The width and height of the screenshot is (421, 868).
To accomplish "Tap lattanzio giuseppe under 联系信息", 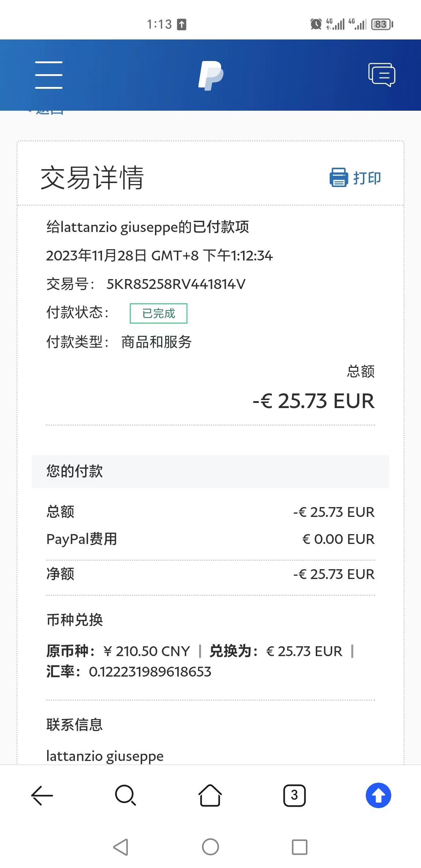I will [105, 756].
